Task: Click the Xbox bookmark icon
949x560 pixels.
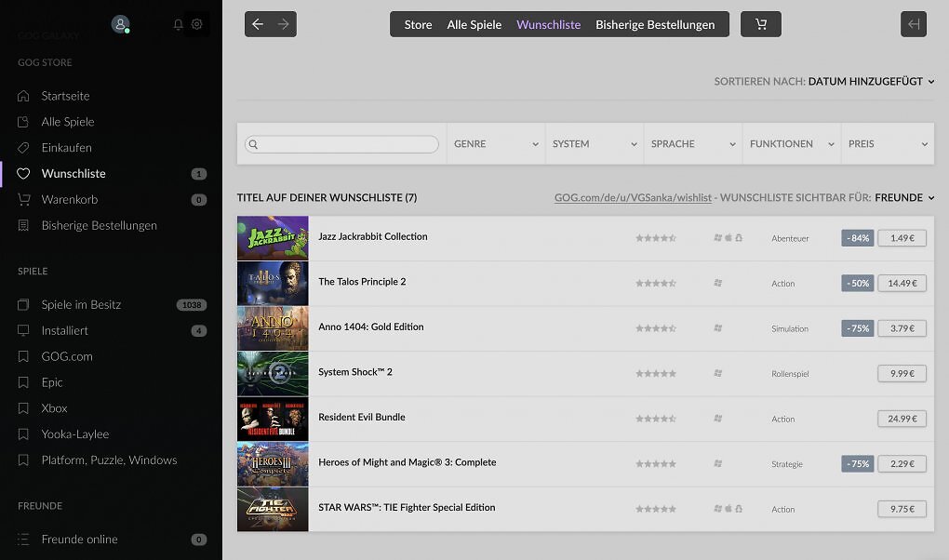Action: (23, 408)
